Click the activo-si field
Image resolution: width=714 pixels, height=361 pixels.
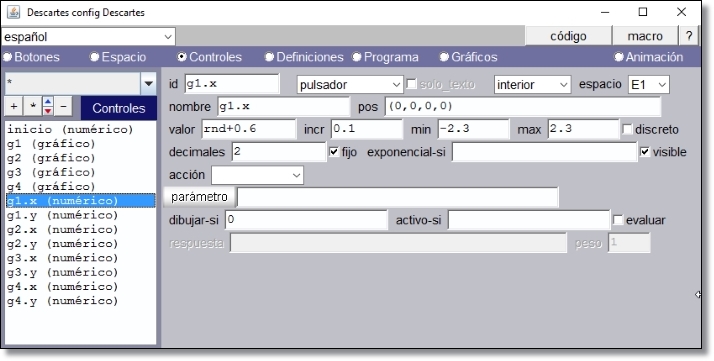pyautogui.click(x=529, y=220)
